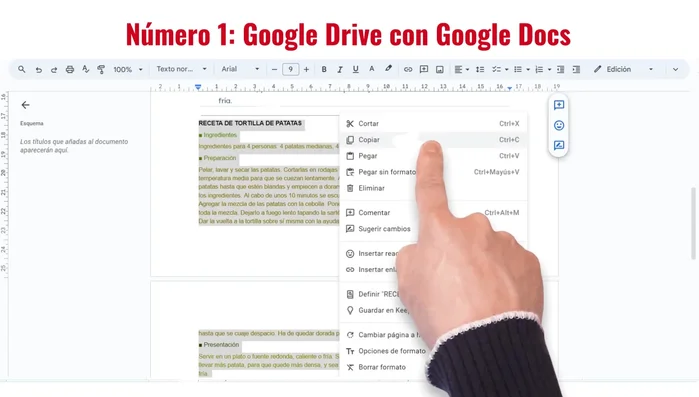Viewport: 699px width, 397px height.
Task: Open the checklist dropdown arrow
Action: [x=506, y=70]
